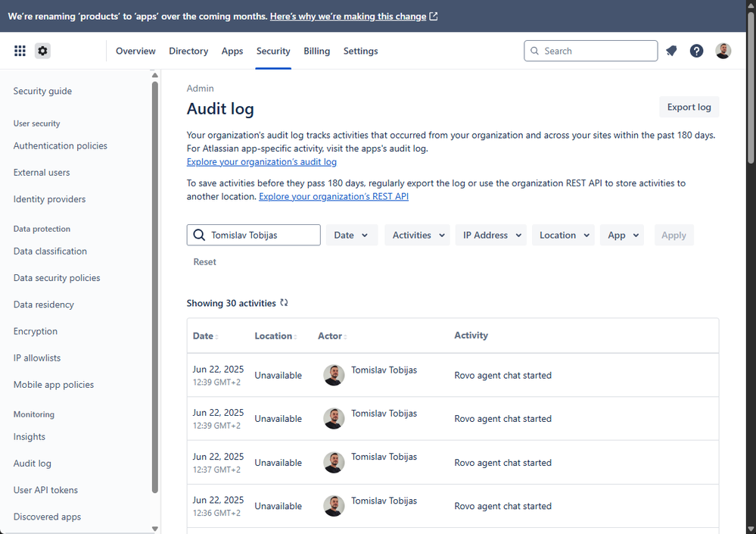The image size is (756, 534).
Task: Open Discovered apps in sidebar
Action: coord(47,517)
